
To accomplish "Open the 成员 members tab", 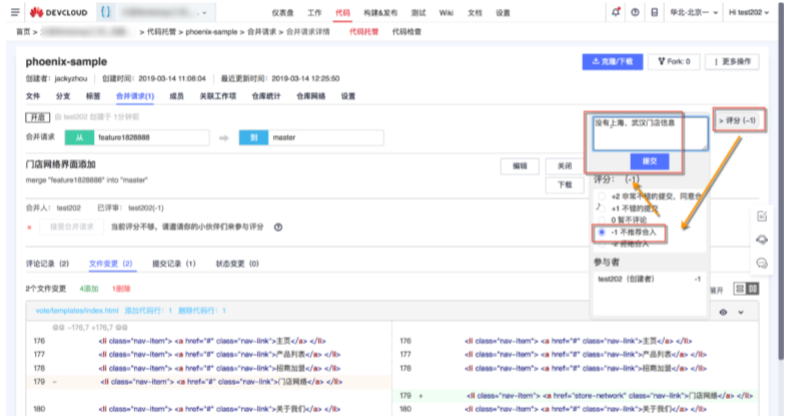I will pyautogui.click(x=176, y=96).
